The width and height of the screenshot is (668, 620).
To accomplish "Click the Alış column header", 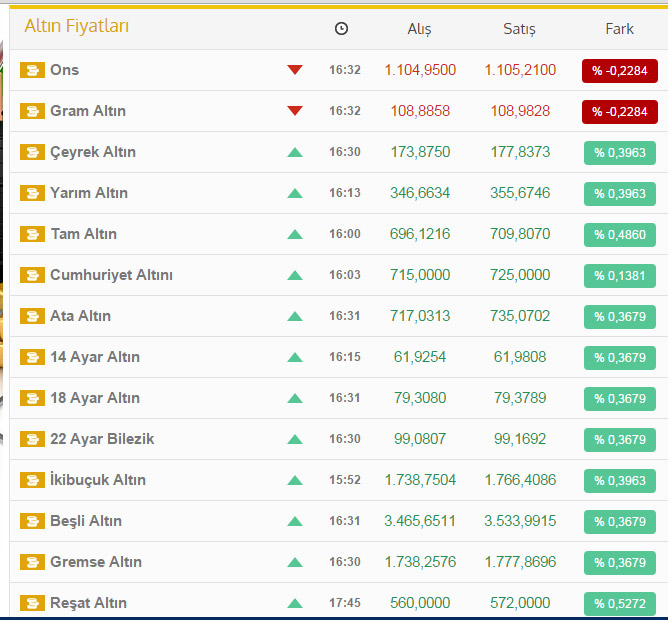I will [x=419, y=29].
